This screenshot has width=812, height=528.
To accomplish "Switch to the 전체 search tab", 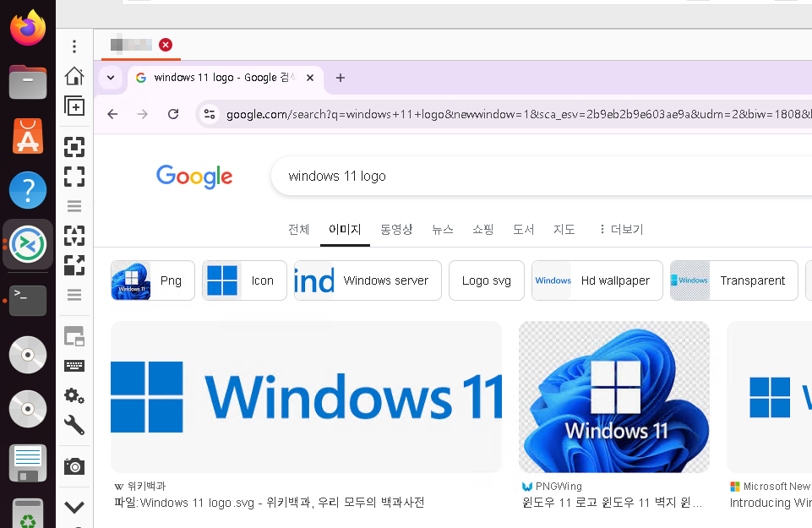I will click(299, 229).
